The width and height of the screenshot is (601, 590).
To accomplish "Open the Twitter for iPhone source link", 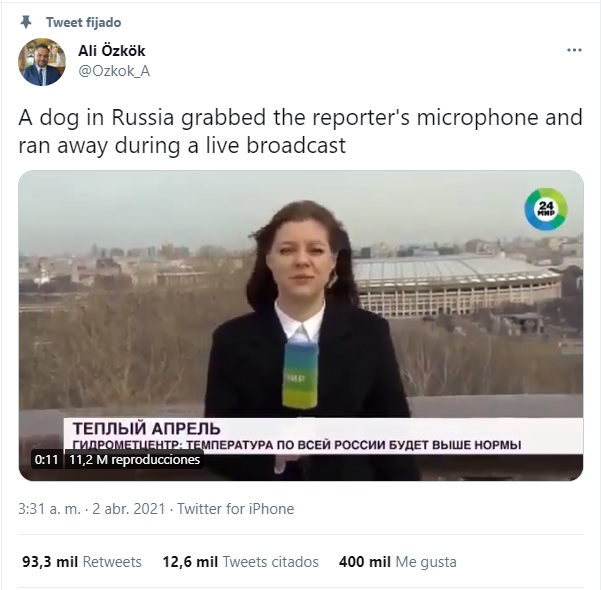I will (235, 509).
